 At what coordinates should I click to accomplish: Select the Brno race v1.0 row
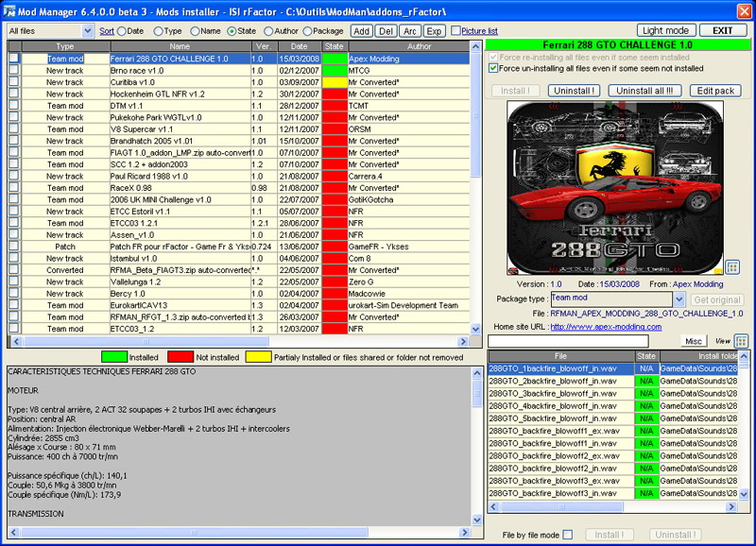pyautogui.click(x=180, y=70)
